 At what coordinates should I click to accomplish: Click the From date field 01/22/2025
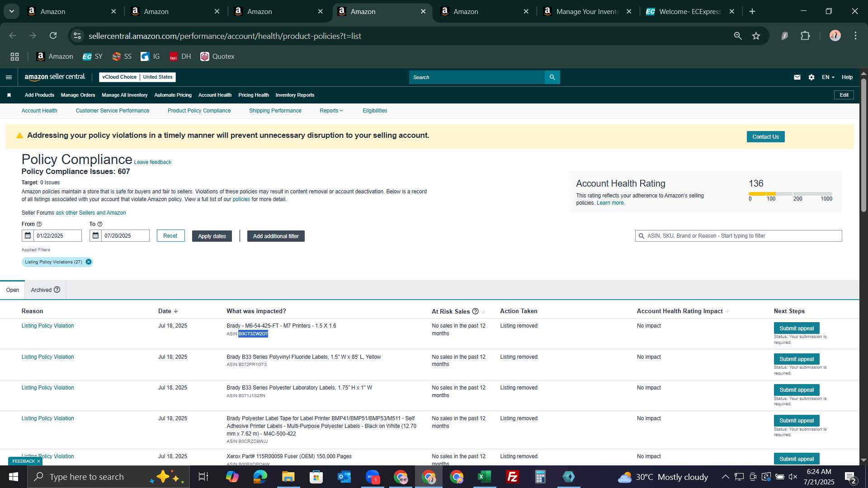(57, 236)
